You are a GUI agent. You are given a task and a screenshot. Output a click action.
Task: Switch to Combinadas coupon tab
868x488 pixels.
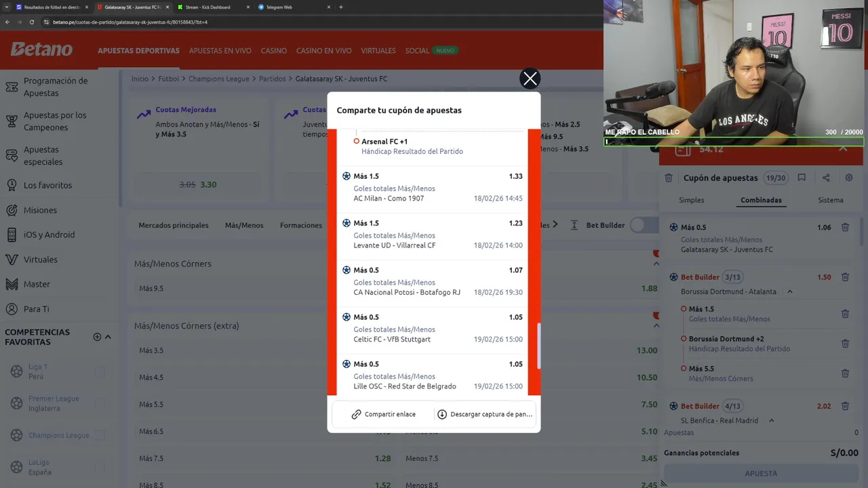coord(761,200)
